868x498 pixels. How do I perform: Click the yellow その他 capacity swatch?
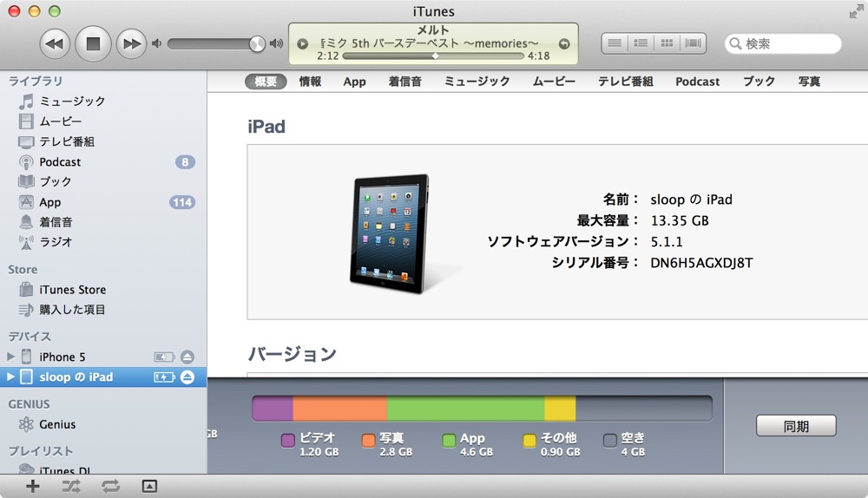pyautogui.click(x=529, y=441)
